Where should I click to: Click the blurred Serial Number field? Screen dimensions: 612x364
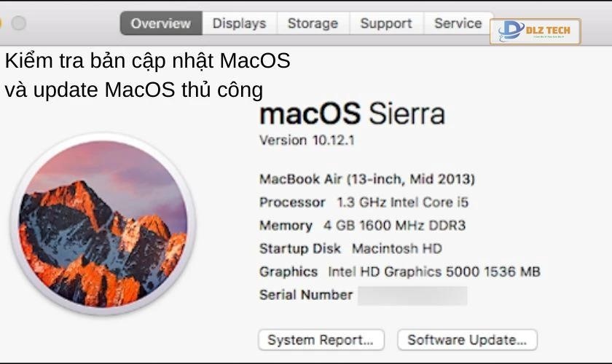[x=412, y=295]
